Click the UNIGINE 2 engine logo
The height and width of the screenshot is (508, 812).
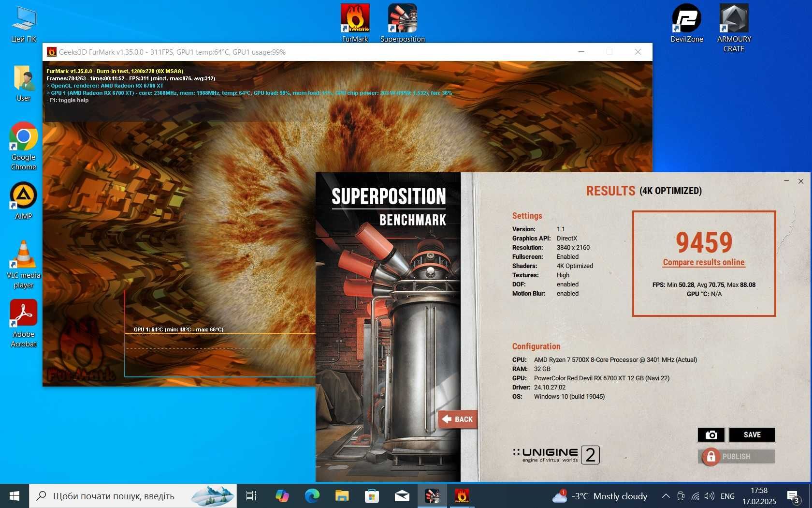[556, 455]
